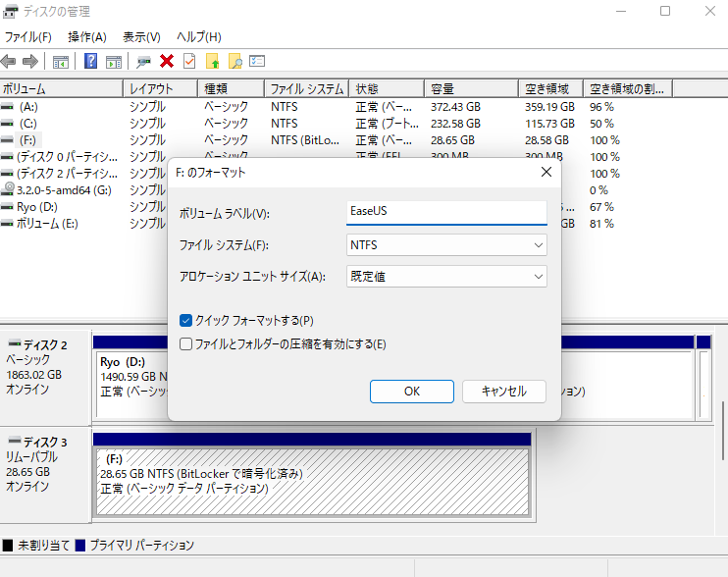728x577 pixels.
Task: Click the folder with green arrow icon
Action: click(212, 61)
